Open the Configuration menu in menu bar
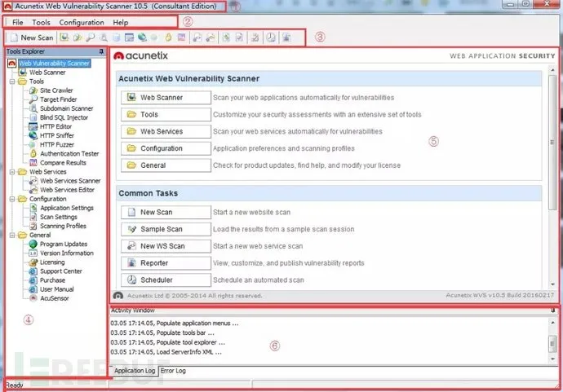This screenshot has height=392, width=563. tap(82, 22)
